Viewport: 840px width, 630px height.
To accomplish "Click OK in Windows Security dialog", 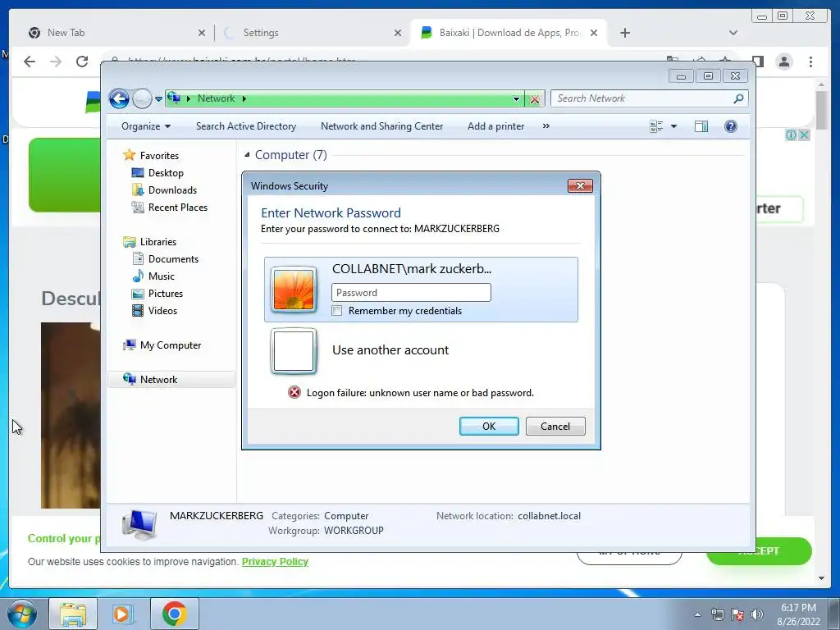I will pos(489,426).
